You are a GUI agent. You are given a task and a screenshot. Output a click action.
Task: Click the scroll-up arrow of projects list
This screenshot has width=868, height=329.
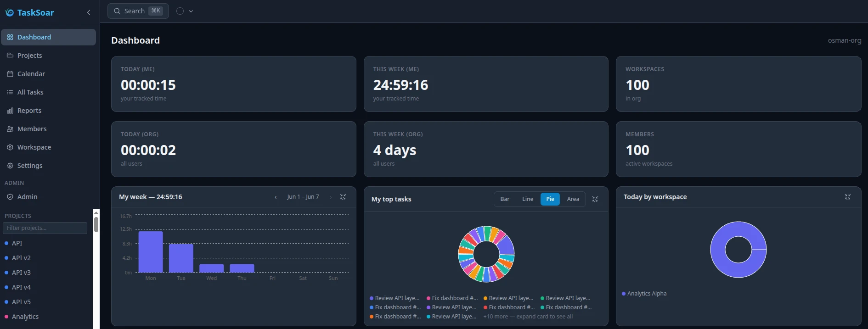(96, 213)
